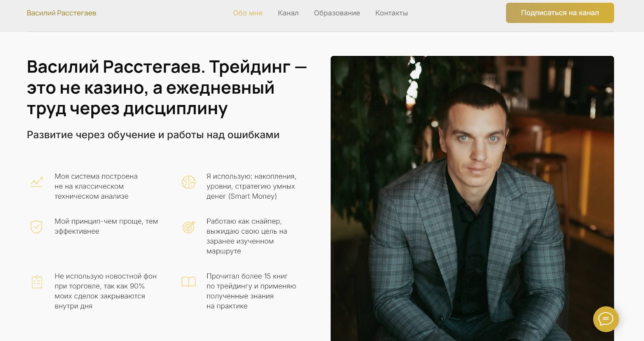This screenshot has height=341, width=644.
Task: Click text about Smart Money strategy
Action: 252,186
